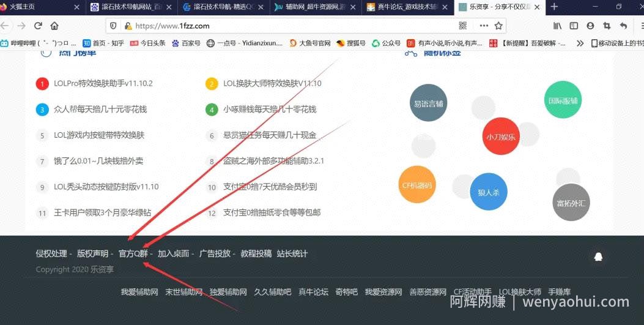Image resolution: width=644 pixels, height=325 pixels.
Task: Open the 侵权处理 footer link
Action: tap(51, 253)
